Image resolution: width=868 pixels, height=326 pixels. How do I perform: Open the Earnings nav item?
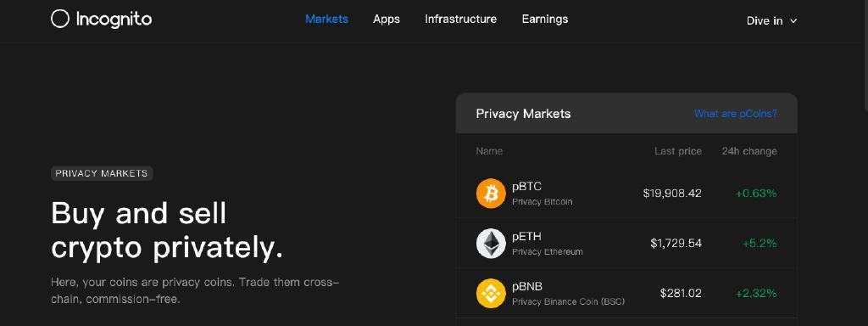tap(545, 19)
